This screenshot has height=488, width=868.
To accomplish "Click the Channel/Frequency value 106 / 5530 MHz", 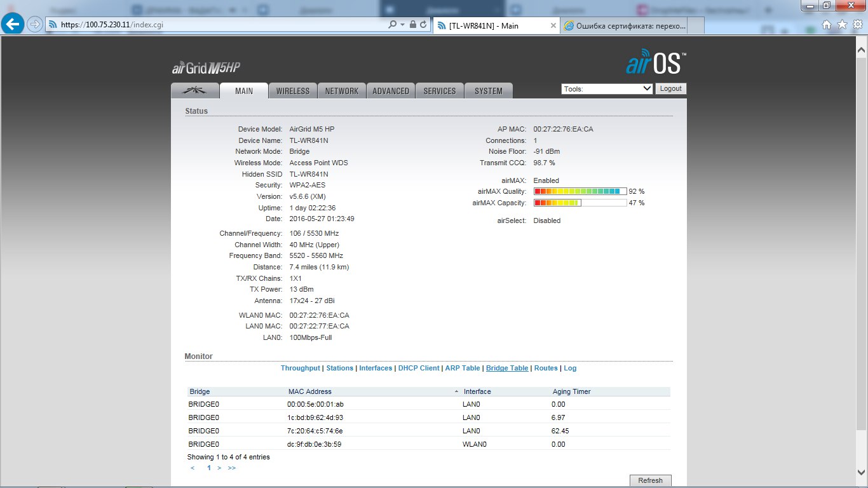I will 314,233.
